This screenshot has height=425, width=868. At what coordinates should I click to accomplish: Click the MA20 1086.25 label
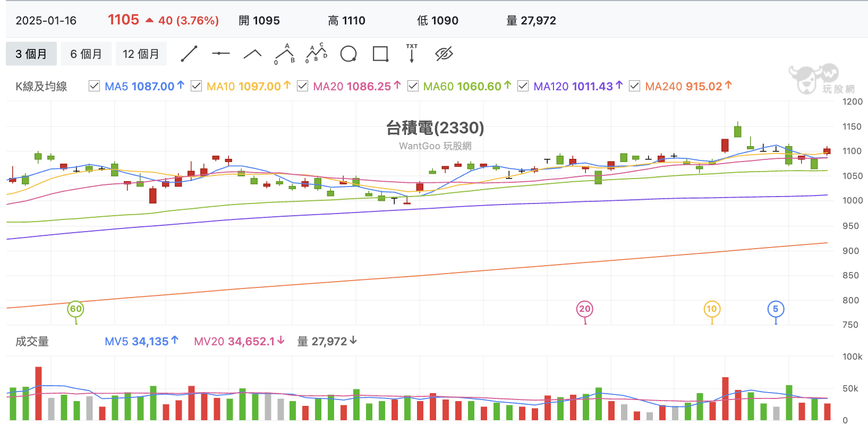(x=357, y=86)
